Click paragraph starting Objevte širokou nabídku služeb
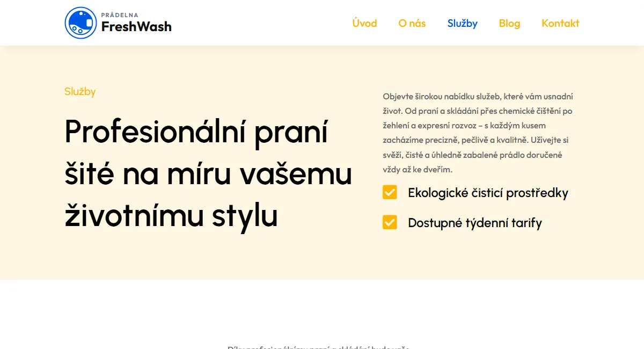644x349 pixels. click(478, 133)
